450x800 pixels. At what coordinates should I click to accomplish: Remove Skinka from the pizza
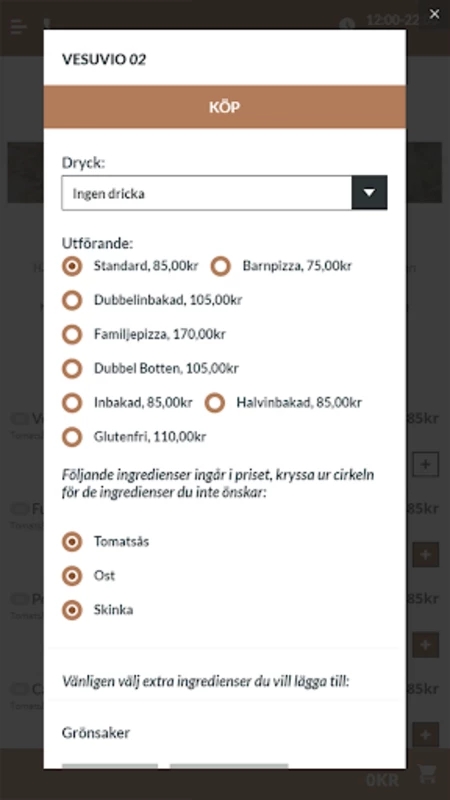72,610
